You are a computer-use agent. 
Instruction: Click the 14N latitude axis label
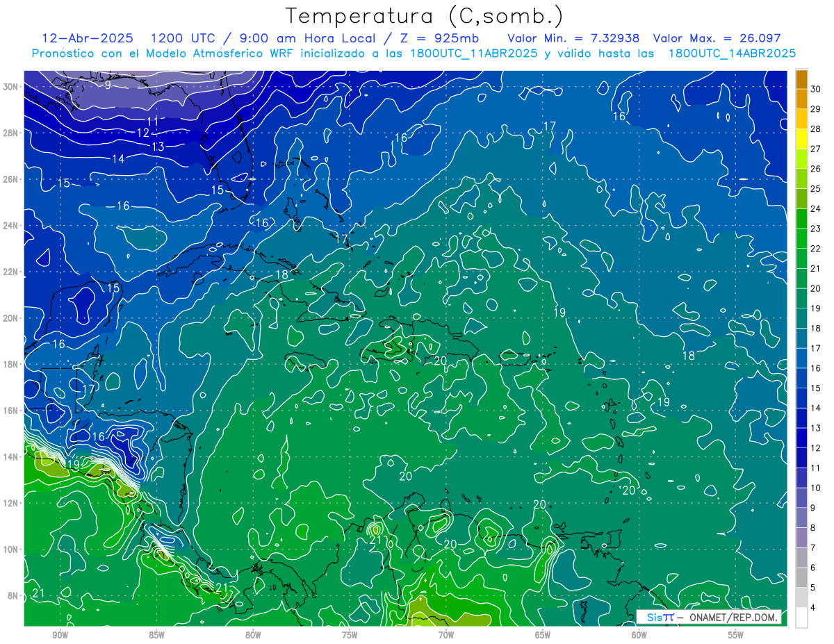pyautogui.click(x=10, y=456)
